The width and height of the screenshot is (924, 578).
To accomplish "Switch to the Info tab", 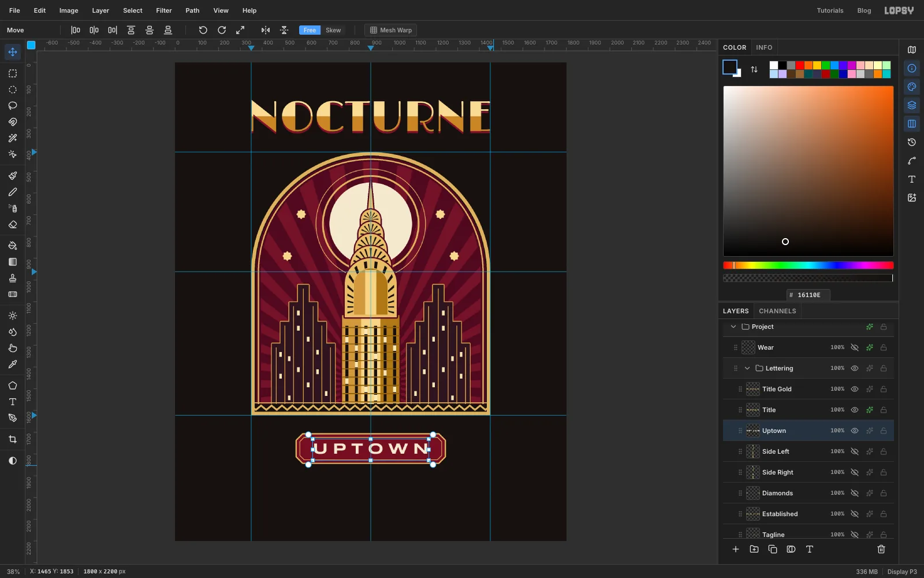I will [764, 47].
